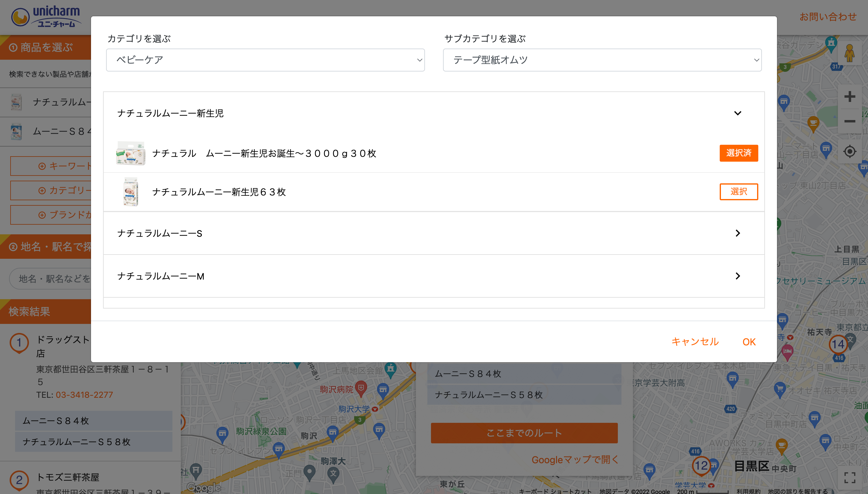Zoom in using the map plus icon

click(850, 97)
